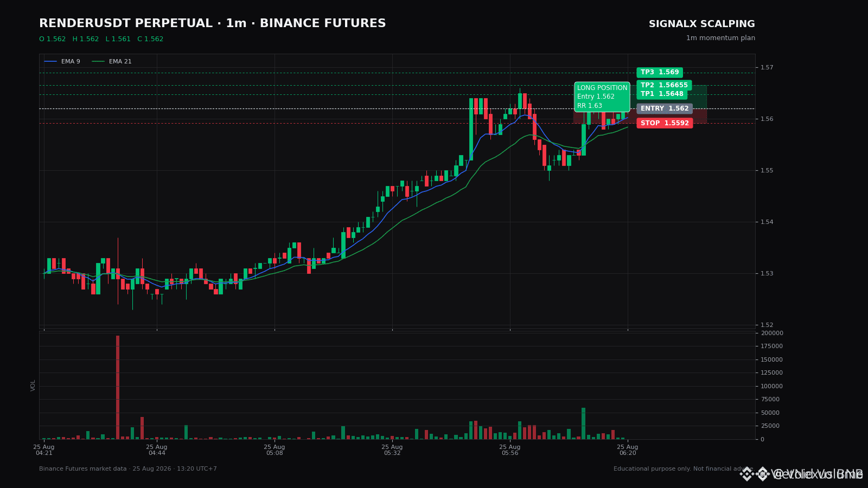This screenshot has width=868, height=488.
Task: Click the ENTRY 1.562 price label
Action: coord(665,108)
